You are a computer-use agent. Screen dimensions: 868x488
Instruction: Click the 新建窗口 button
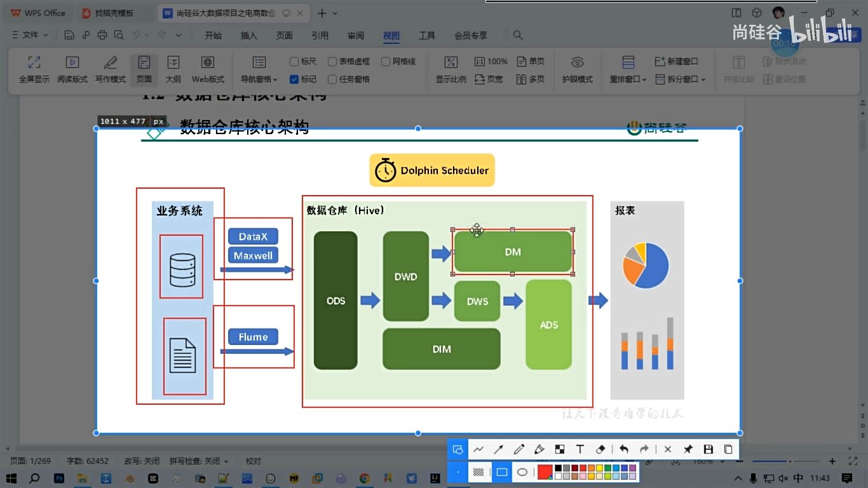click(x=677, y=62)
